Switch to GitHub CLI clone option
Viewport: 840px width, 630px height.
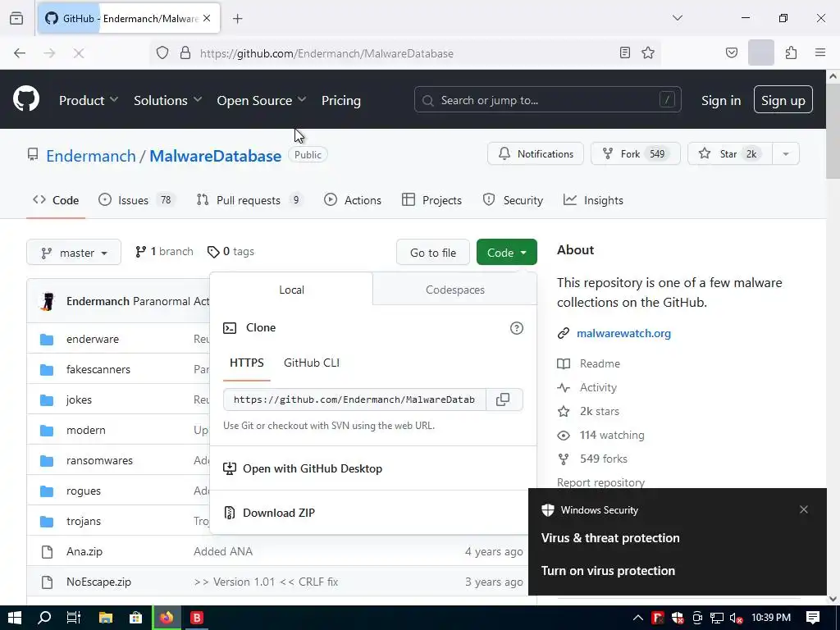(311, 363)
